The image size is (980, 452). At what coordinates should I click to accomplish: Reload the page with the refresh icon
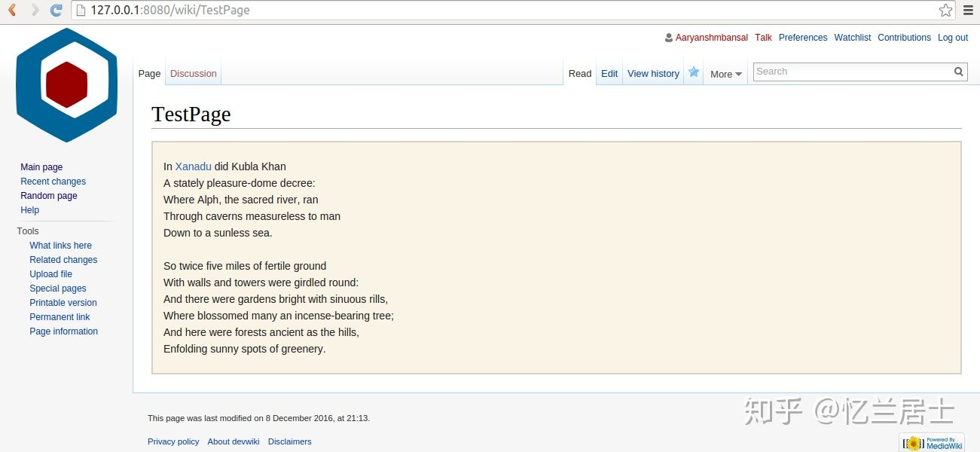pyautogui.click(x=56, y=10)
